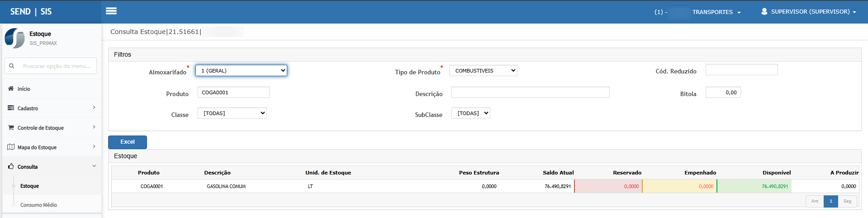Screen dimensions: 868x218
Task: Click the home icon beside Início
Action: pos(11,88)
